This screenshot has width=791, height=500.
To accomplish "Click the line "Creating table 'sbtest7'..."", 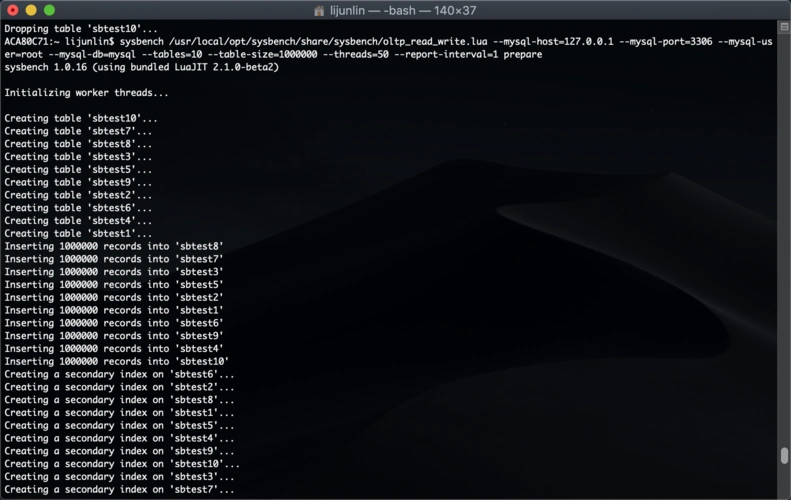I will coord(78,131).
